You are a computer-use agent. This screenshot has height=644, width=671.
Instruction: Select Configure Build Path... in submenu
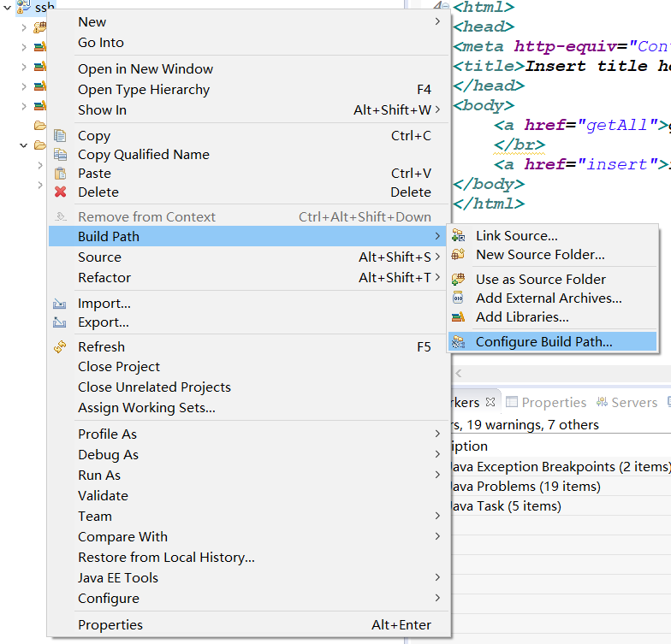(553, 342)
